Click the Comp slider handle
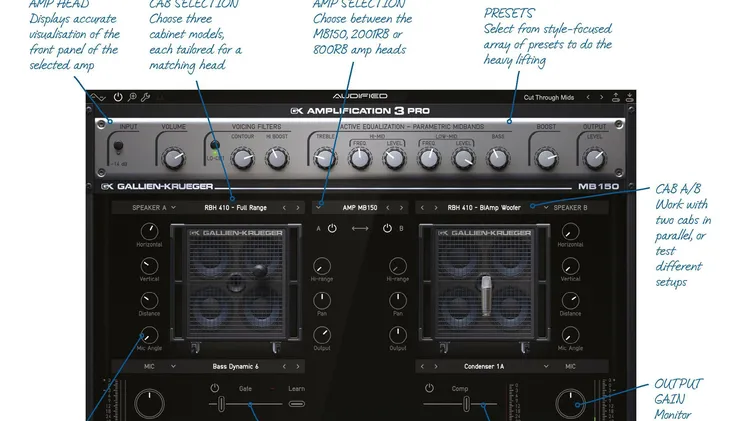750x421 pixels. [x=466, y=404]
